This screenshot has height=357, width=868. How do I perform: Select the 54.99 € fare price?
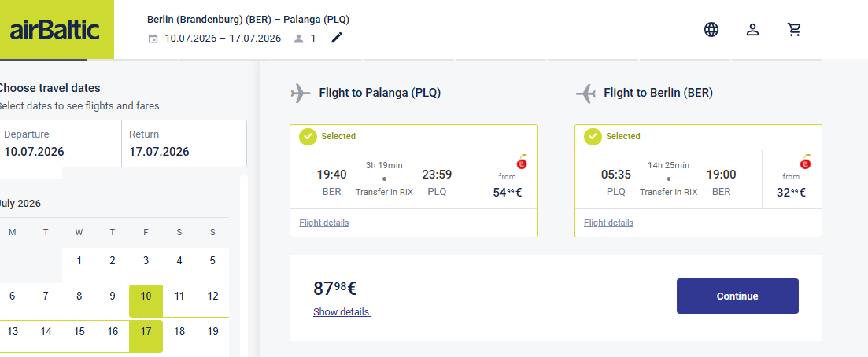click(x=508, y=192)
